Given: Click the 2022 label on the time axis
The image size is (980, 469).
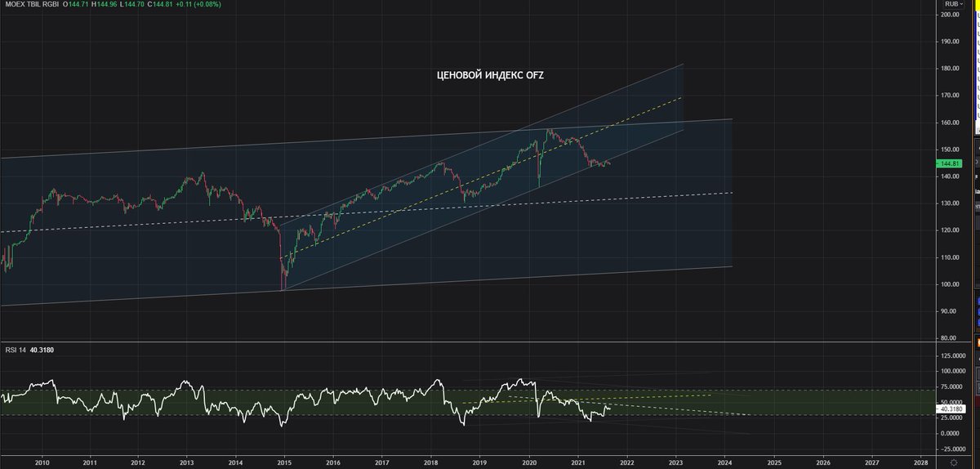Looking at the screenshot, I should tap(626, 461).
